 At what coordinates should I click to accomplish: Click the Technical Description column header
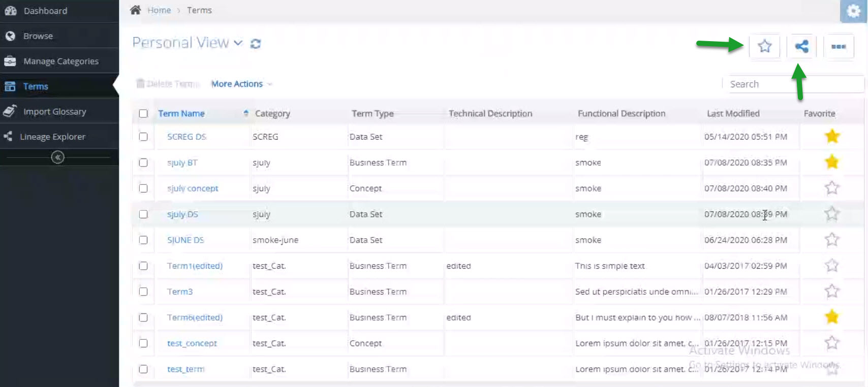[x=490, y=114]
